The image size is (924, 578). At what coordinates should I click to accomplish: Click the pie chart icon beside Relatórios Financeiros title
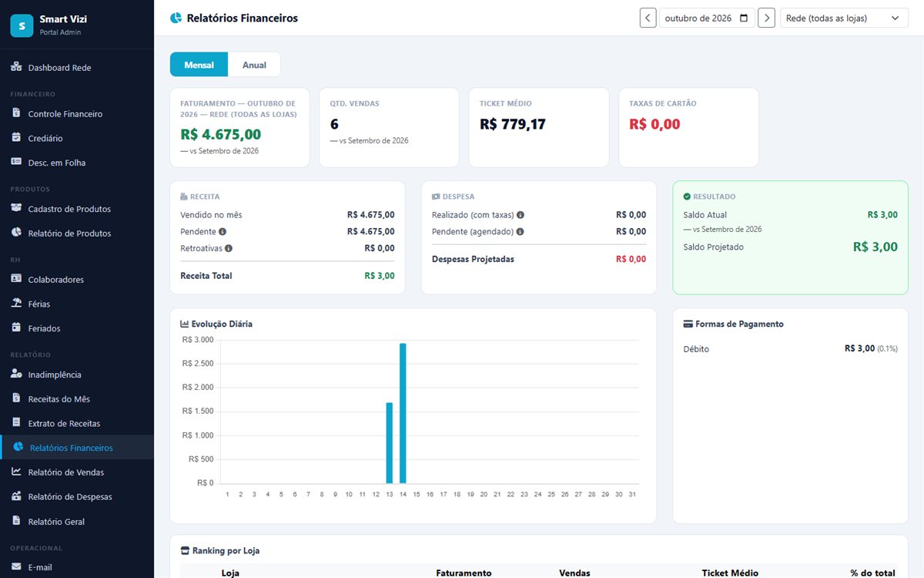click(176, 18)
